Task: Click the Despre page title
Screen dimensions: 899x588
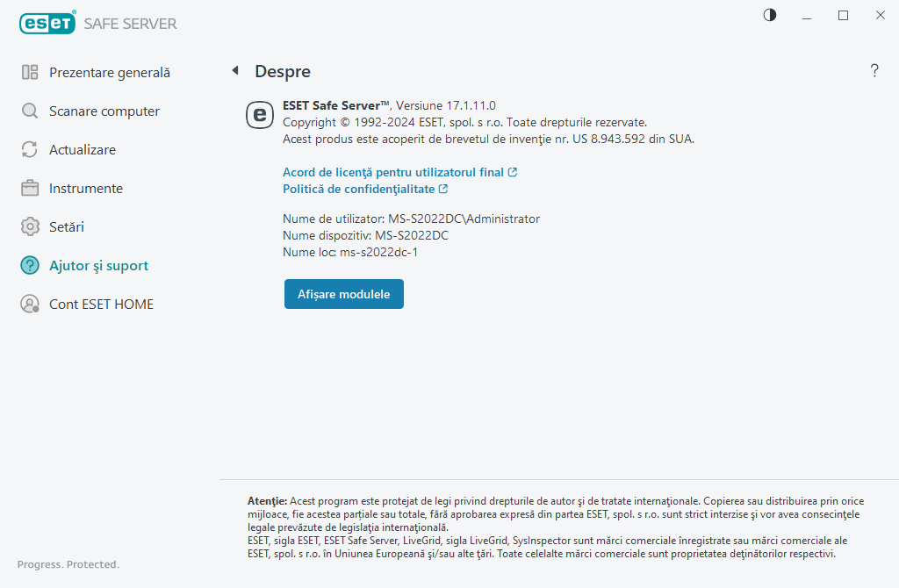Action: click(283, 71)
